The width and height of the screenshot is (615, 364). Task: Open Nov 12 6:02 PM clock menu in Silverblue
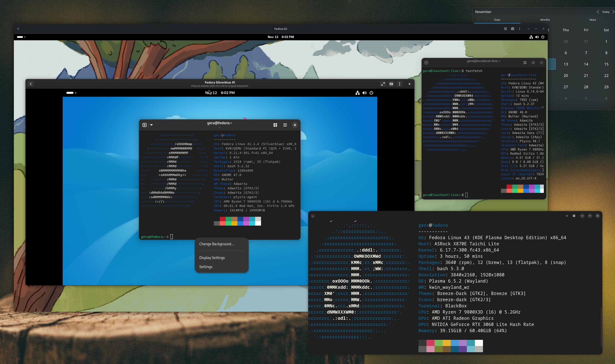[220, 93]
